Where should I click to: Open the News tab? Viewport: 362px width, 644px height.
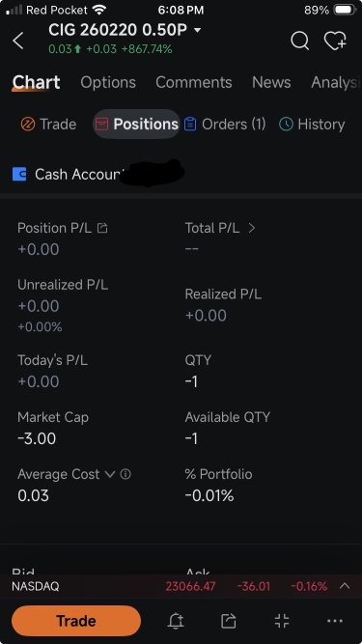point(271,83)
